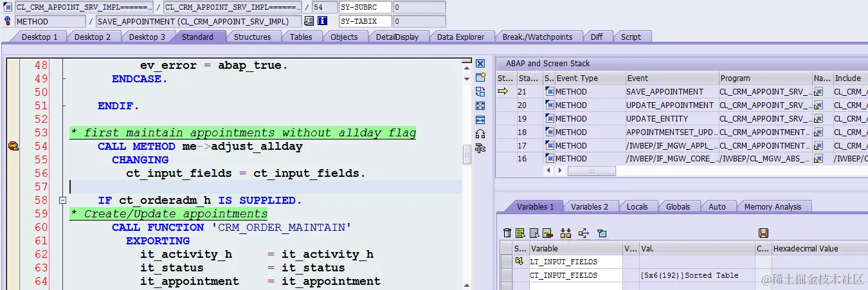868x290 pixels.
Task: Open the Tables tab
Action: 301,37
